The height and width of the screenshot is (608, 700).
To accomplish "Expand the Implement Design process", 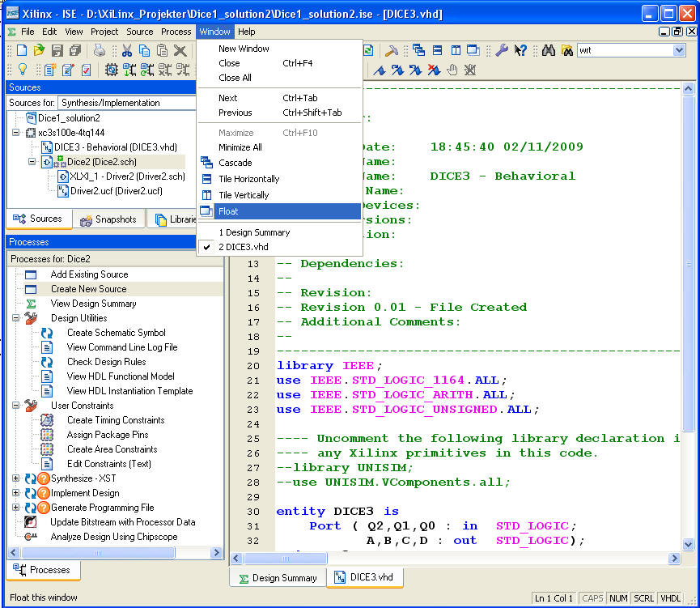I will (15, 493).
